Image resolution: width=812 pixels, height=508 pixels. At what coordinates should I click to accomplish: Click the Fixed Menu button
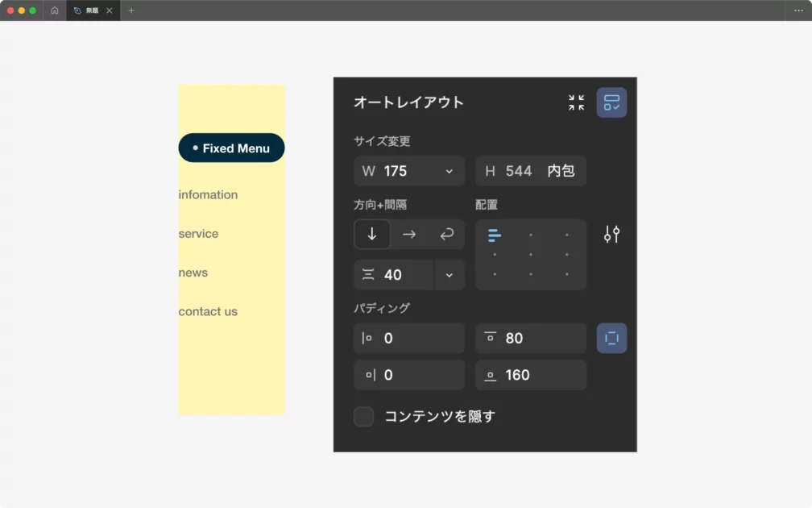pyautogui.click(x=231, y=148)
